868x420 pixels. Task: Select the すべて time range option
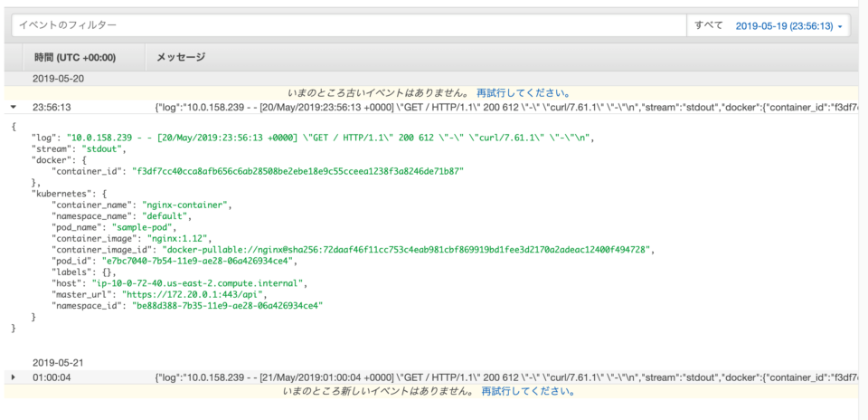tap(709, 25)
